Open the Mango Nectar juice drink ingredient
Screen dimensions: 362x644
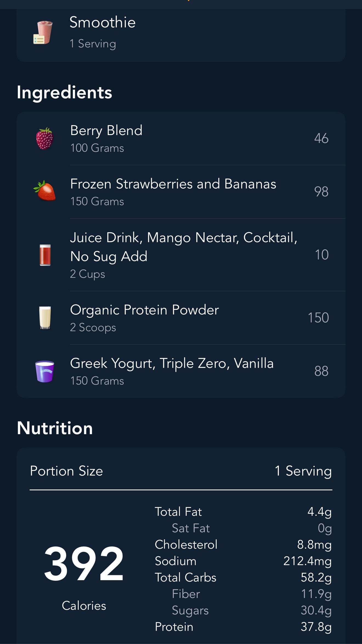click(x=183, y=247)
